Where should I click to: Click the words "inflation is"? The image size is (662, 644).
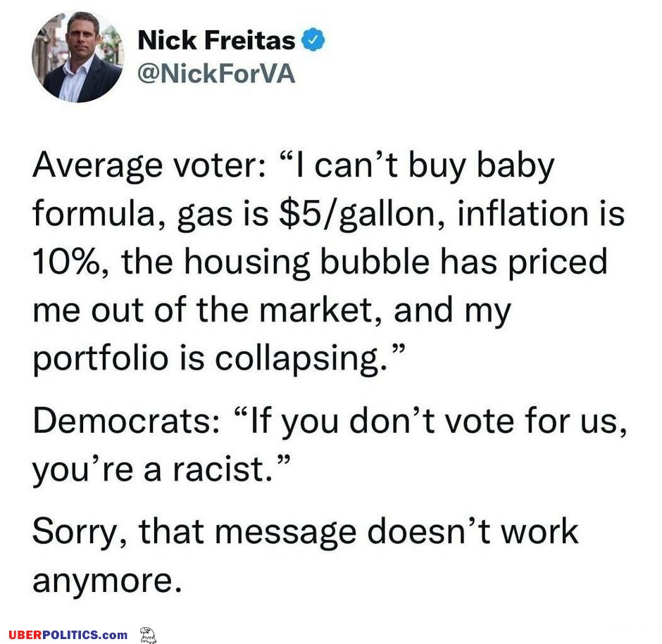(x=541, y=213)
